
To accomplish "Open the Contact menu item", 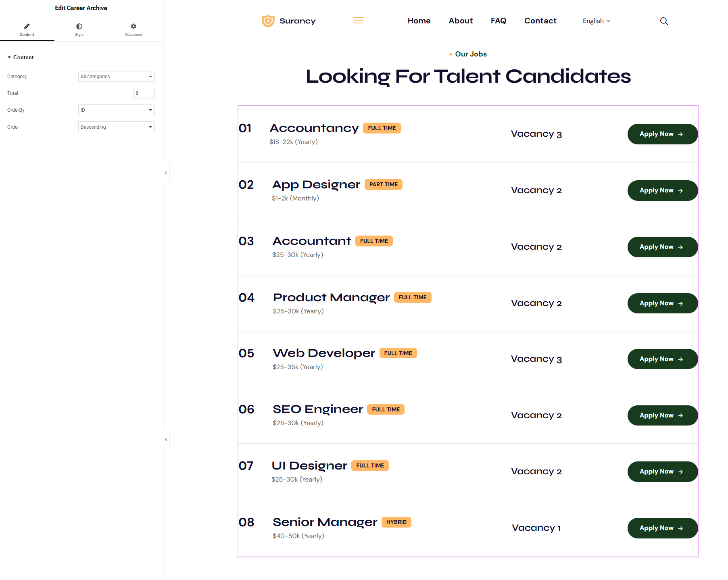I will click(x=540, y=21).
